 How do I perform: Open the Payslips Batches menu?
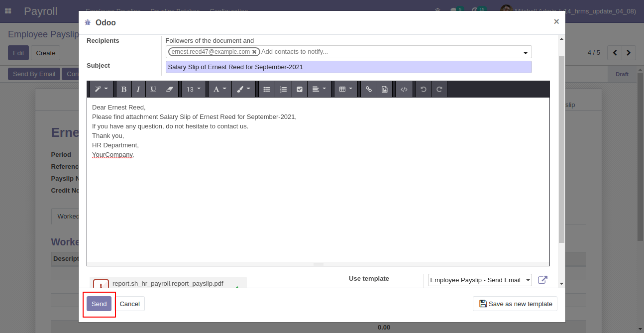point(175,11)
